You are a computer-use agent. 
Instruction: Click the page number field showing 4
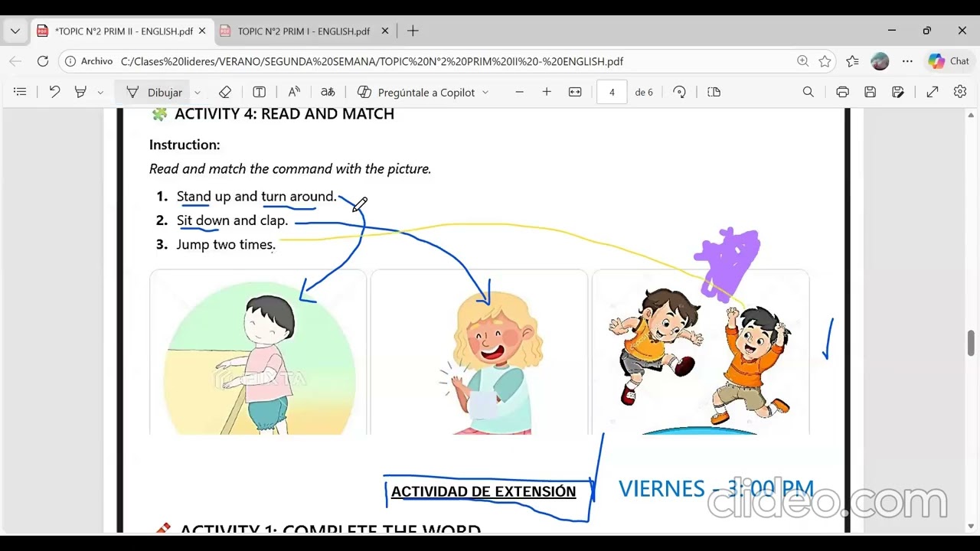coord(612,92)
